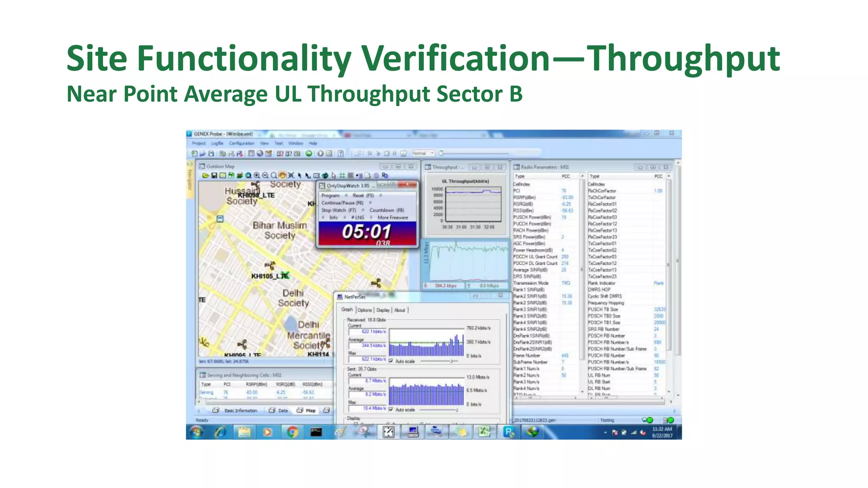
Task: Open the View menu
Action: click(x=264, y=143)
